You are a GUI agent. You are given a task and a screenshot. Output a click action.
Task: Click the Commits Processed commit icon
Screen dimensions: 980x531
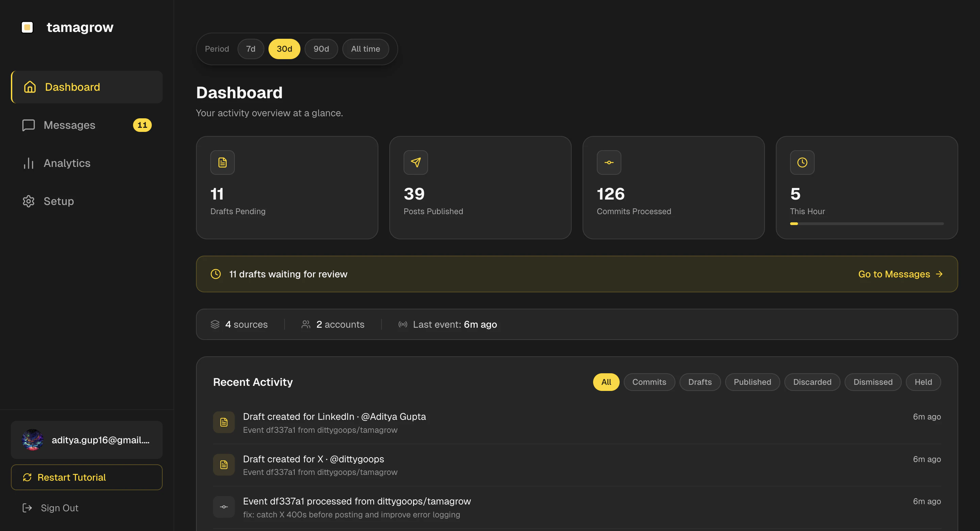pos(609,163)
